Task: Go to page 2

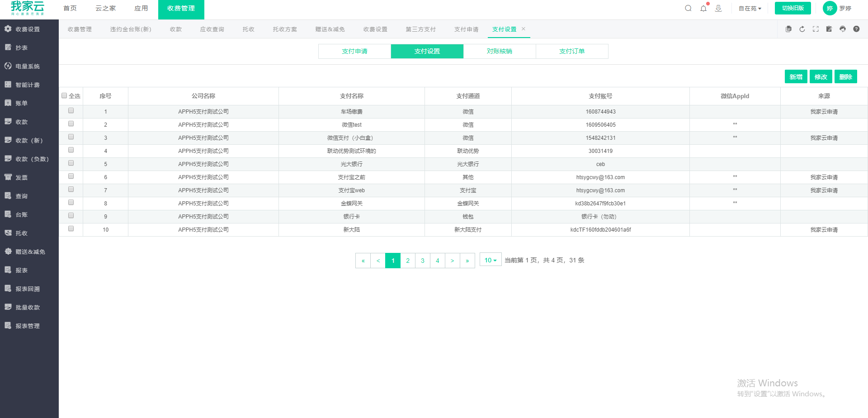Action: tap(408, 261)
